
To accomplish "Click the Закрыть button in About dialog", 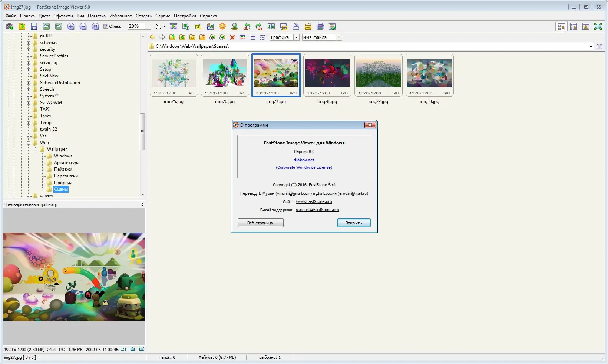I will [353, 223].
